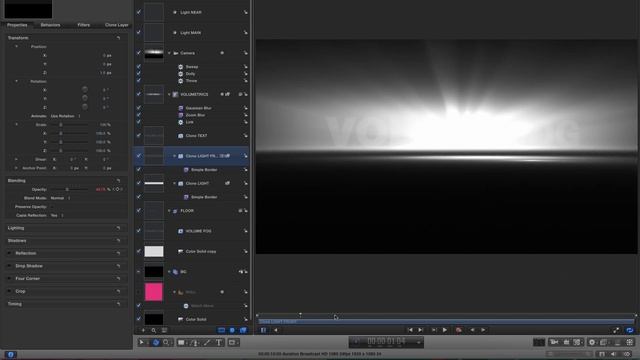Collapse the Rotation disclosure in Transform
The height and width of the screenshot is (360, 640).
coord(16,81)
